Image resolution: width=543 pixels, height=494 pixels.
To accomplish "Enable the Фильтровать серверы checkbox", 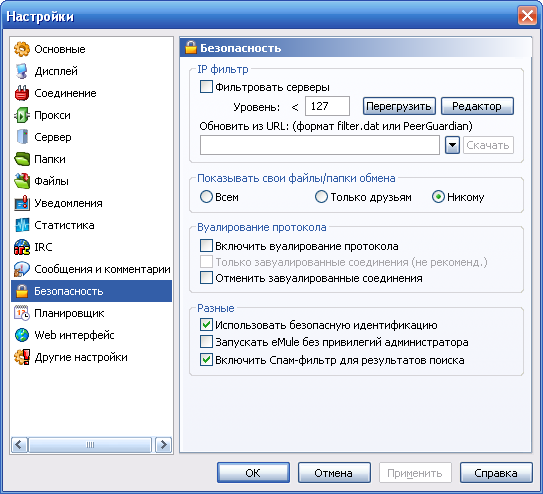I will tap(206, 87).
